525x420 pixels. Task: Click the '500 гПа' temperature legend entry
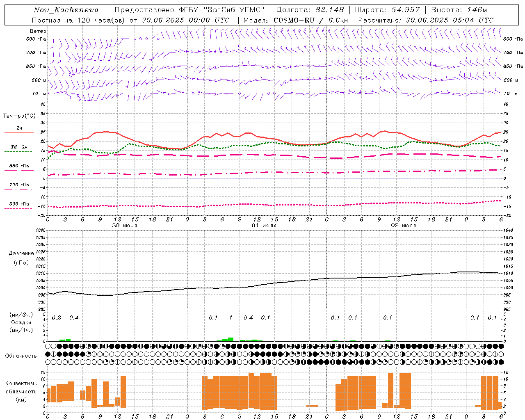point(19,204)
